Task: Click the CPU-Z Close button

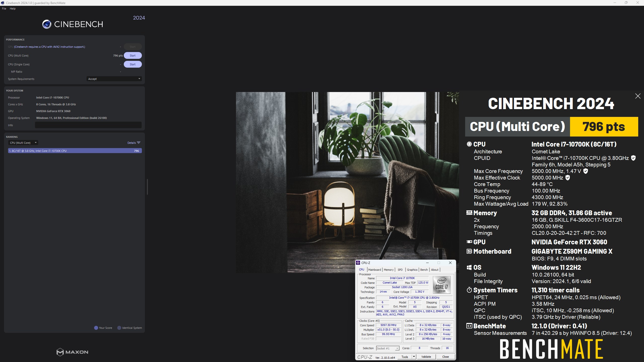Action: (446, 357)
